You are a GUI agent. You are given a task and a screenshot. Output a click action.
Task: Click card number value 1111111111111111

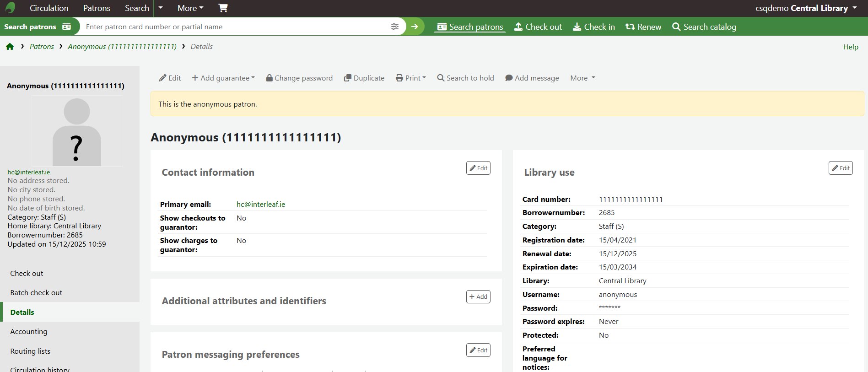[x=631, y=199]
